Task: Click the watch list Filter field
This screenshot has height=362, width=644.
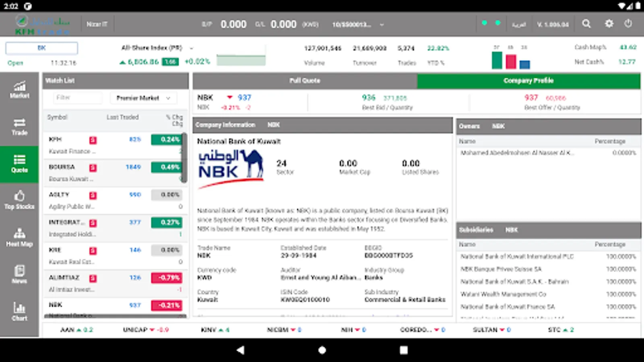Action: click(x=78, y=98)
